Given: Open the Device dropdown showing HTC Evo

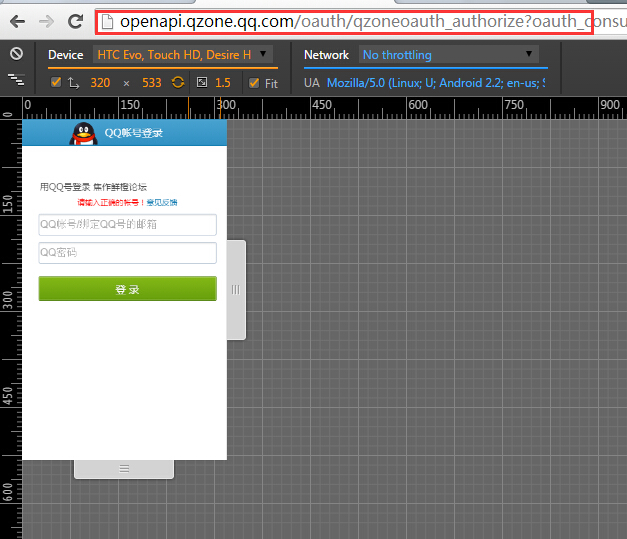Looking at the screenshot, I should [x=183, y=54].
